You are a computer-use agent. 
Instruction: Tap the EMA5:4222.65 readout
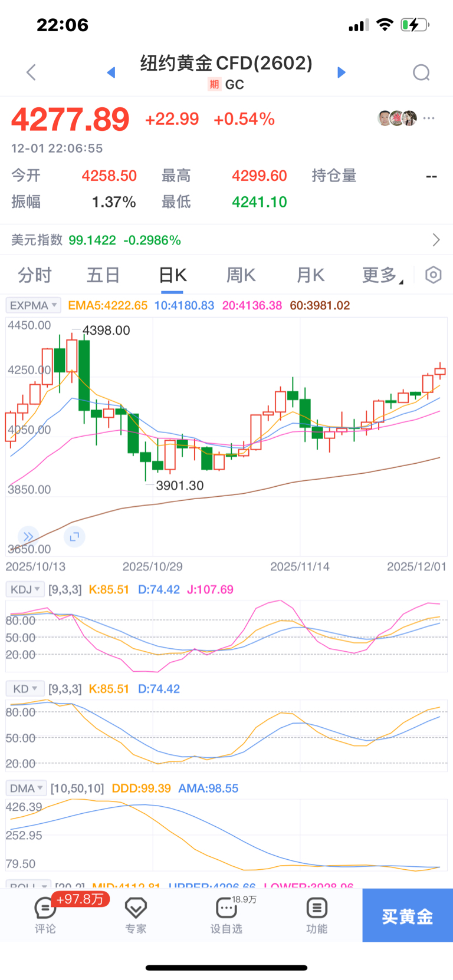pos(108,305)
